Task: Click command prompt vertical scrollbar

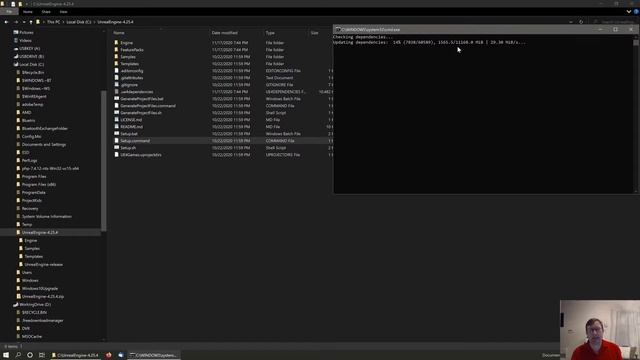Action: [636, 114]
